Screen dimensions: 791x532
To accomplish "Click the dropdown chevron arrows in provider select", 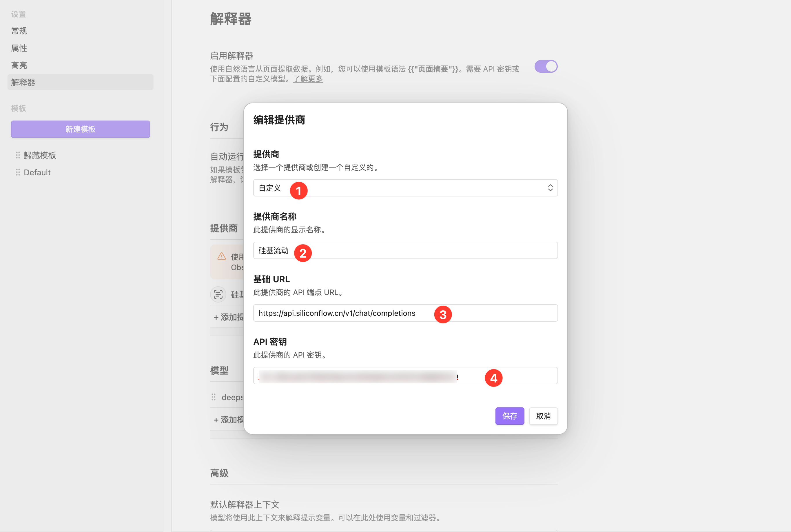I will (550, 188).
